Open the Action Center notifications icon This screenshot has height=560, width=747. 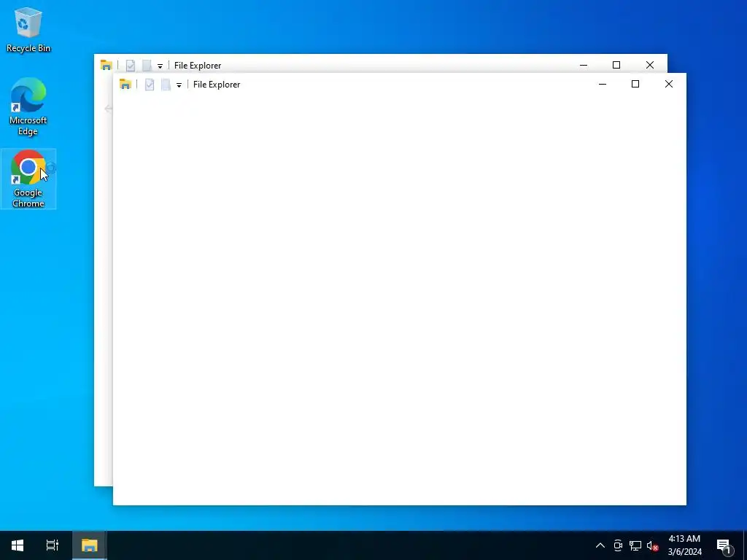coord(725,545)
